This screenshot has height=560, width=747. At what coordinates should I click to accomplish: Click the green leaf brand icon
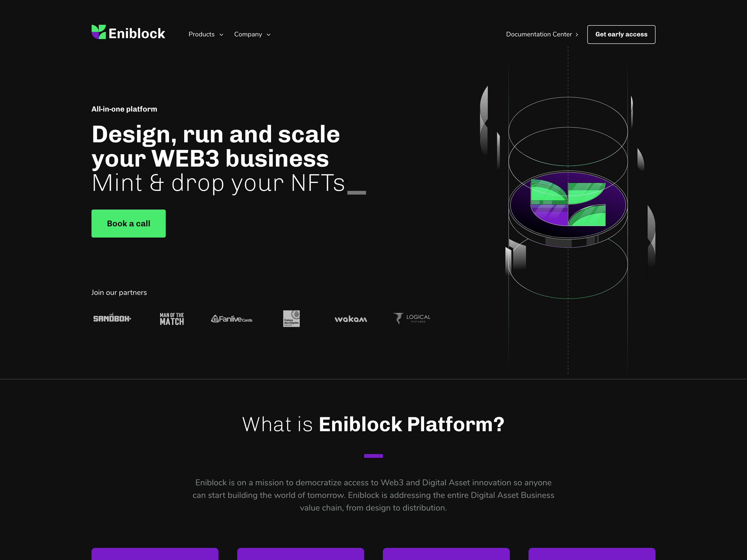[x=98, y=34]
